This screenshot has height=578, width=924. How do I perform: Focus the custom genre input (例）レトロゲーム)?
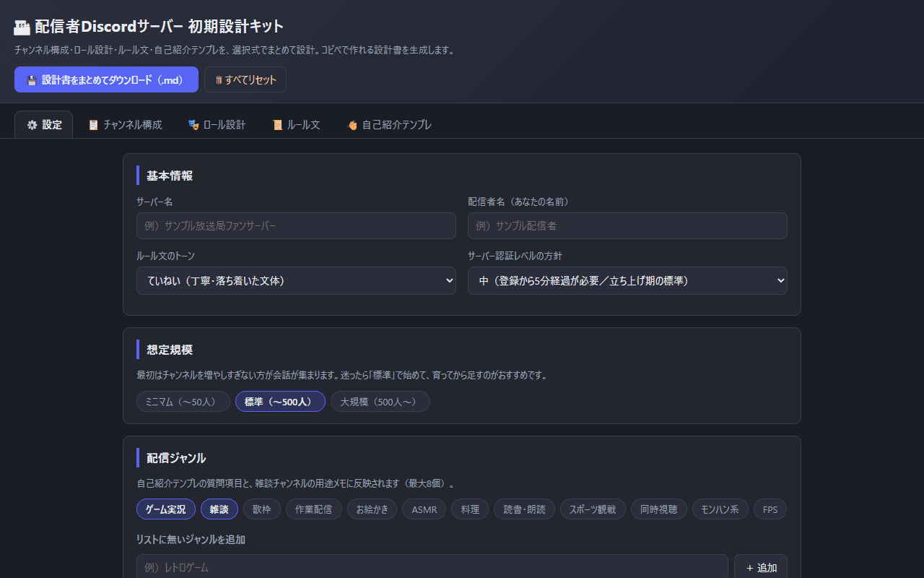pos(432,567)
